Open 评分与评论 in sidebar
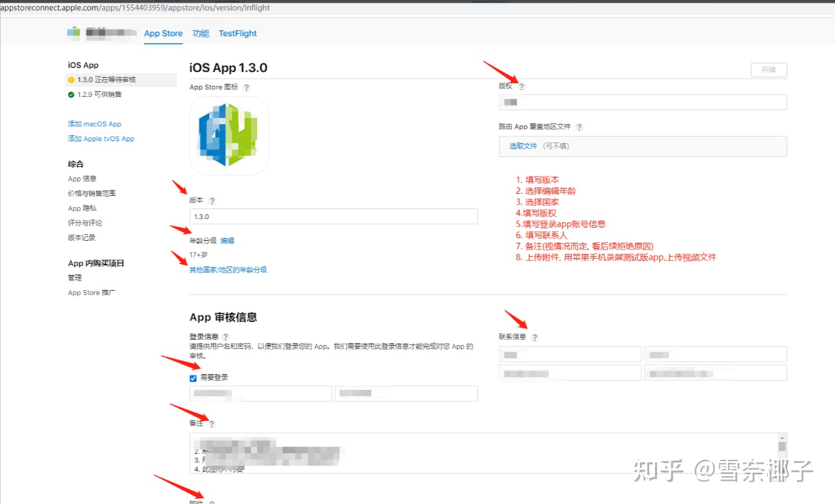Screen dimensions: 835x504 (x=84, y=223)
